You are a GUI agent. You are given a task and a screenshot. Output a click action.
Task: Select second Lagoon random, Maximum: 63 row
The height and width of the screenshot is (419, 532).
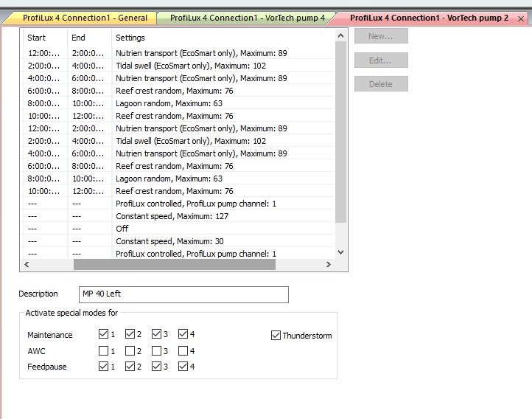tap(178, 179)
